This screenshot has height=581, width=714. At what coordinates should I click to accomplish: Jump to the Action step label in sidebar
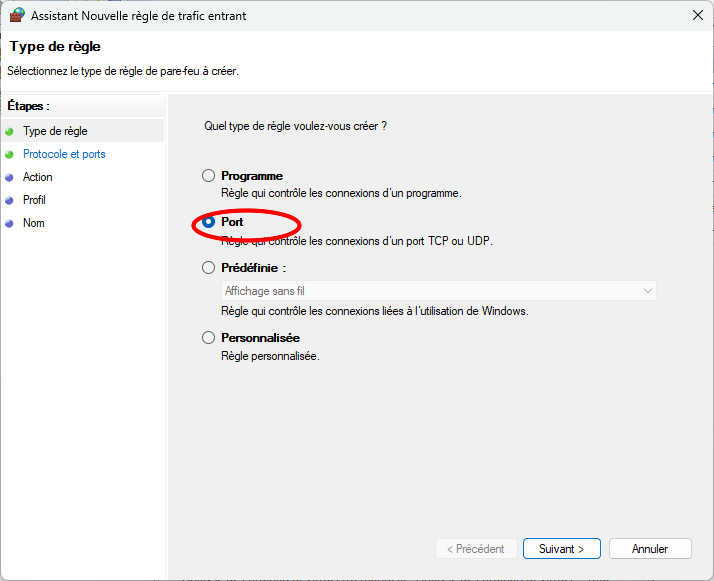coord(38,177)
